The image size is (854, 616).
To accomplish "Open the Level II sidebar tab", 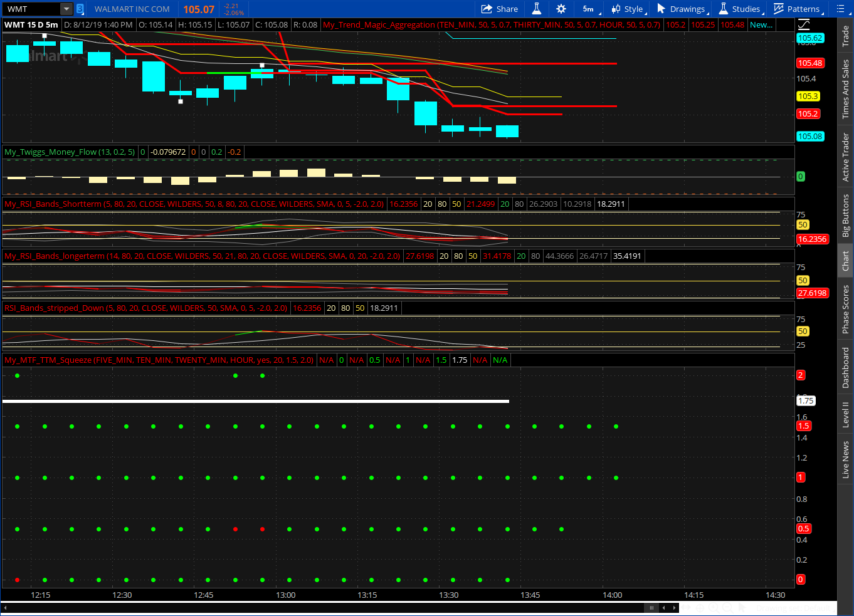I will point(845,414).
